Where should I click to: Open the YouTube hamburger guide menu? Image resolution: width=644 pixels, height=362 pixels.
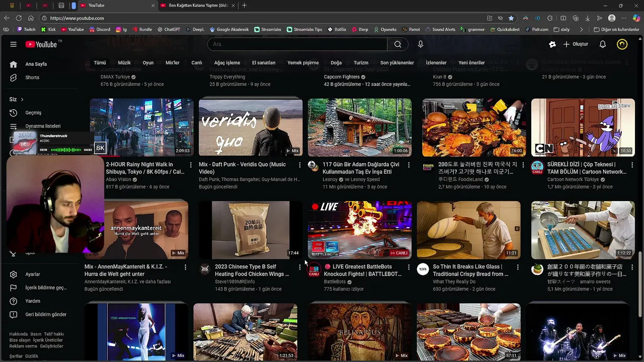pos(14,44)
